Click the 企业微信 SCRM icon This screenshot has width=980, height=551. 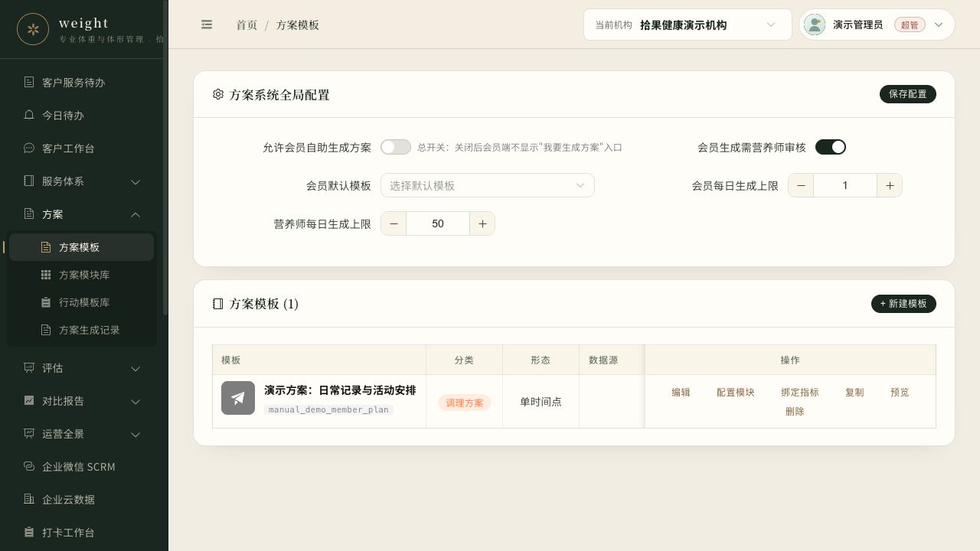[29, 466]
